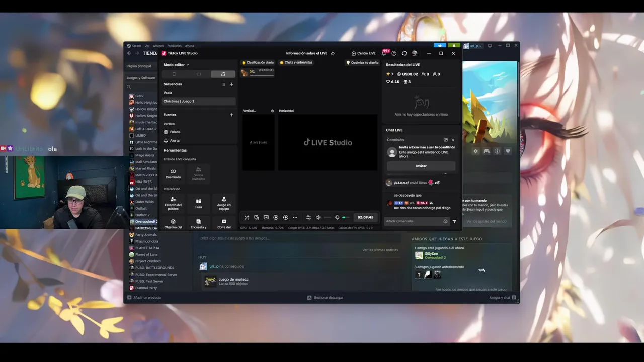Mute the microphone

click(x=337, y=217)
